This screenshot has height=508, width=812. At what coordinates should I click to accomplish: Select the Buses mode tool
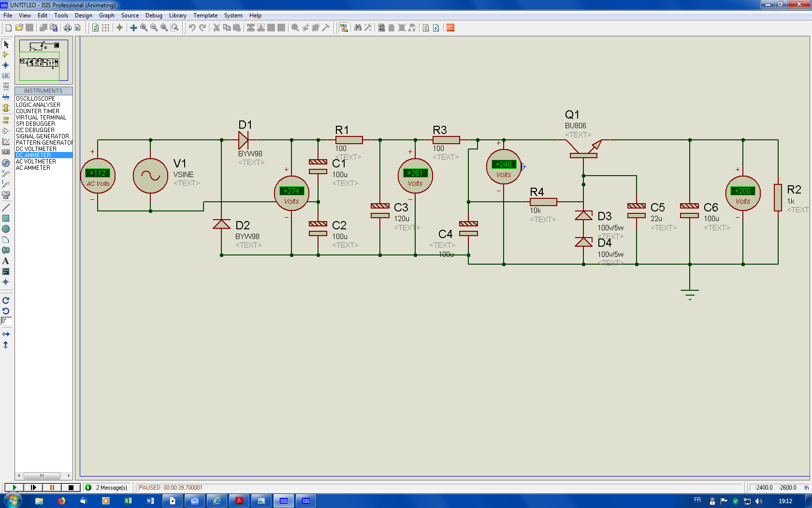[6, 97]
